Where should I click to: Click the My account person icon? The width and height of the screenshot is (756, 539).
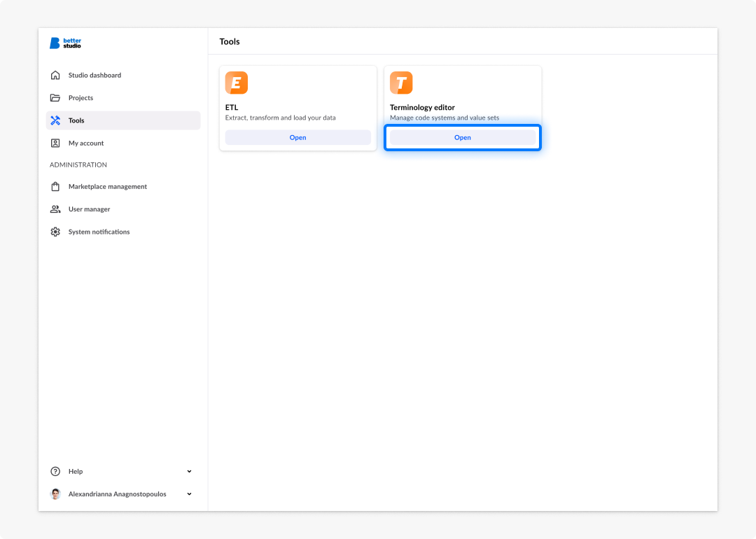pos(55,143)
